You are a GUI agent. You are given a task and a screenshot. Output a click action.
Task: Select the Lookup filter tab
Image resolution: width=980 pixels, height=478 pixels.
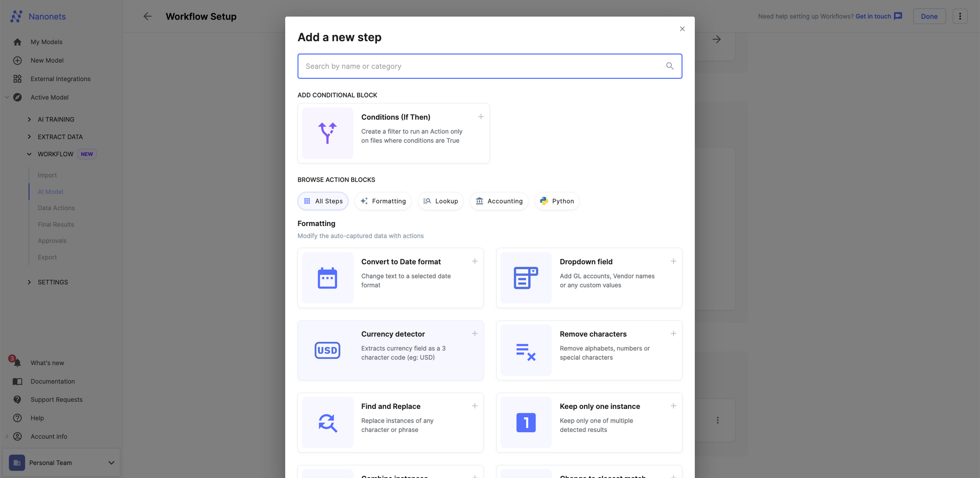tap(441, 201)
